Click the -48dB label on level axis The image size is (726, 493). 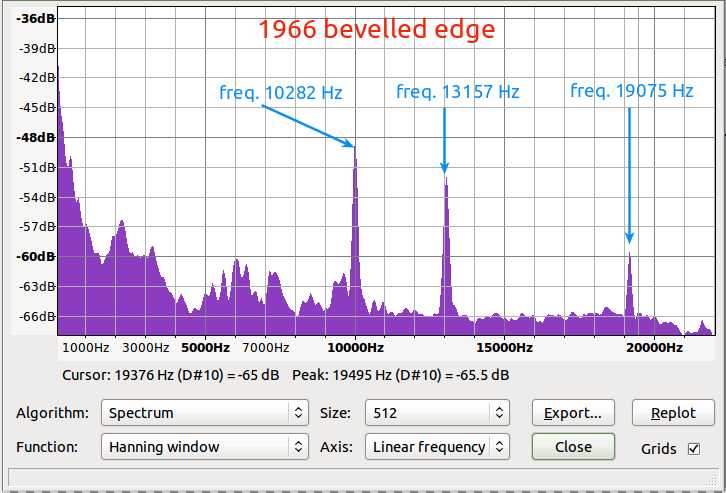pyautogui.click(x=36, y=137)
